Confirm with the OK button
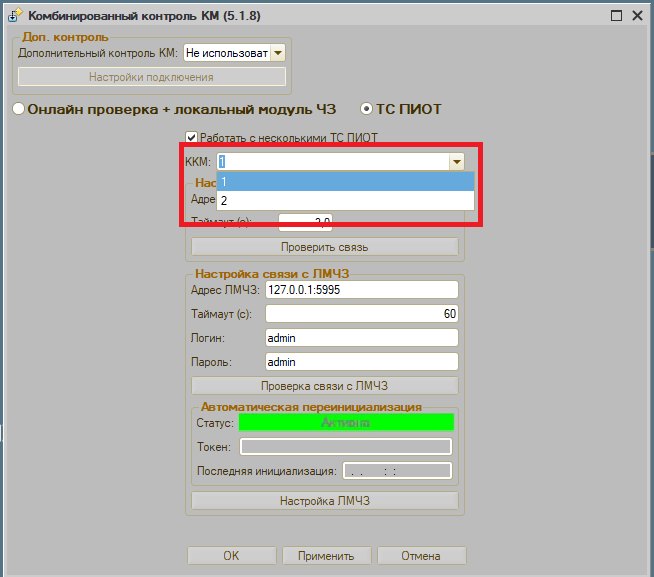This screenshot has width=654, height=577. click(x=231, y=556)
